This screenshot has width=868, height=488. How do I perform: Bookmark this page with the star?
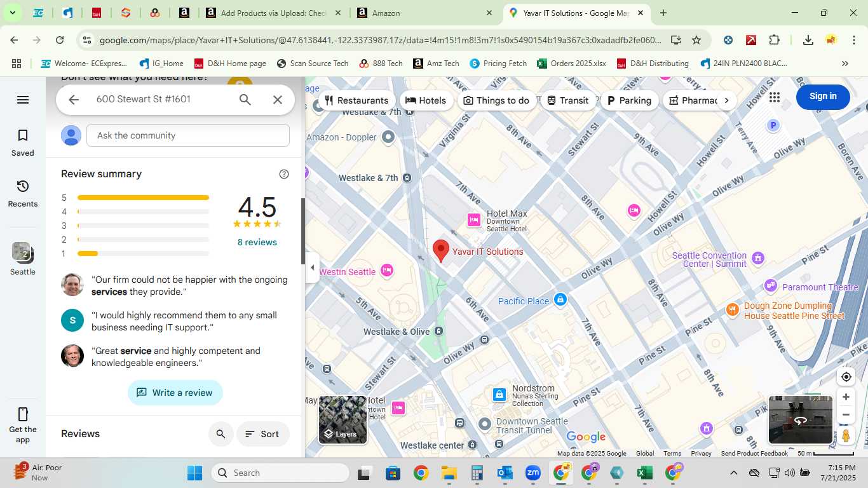pos(696,40)
